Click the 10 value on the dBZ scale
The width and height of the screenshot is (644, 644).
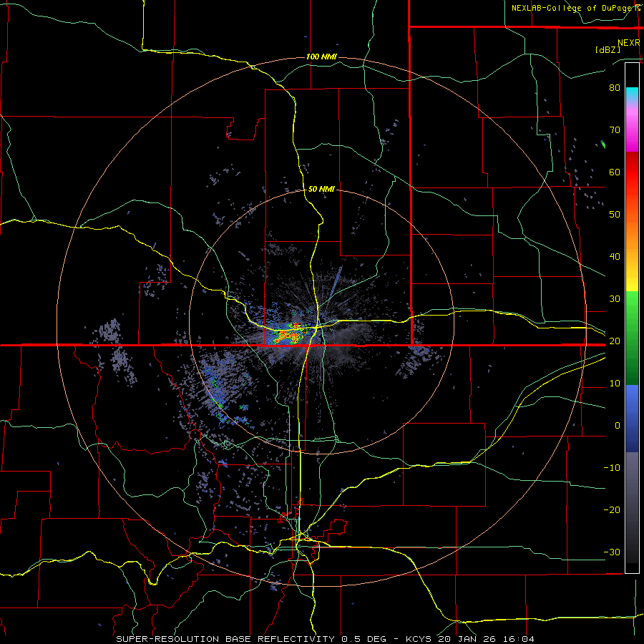[615, 384]
